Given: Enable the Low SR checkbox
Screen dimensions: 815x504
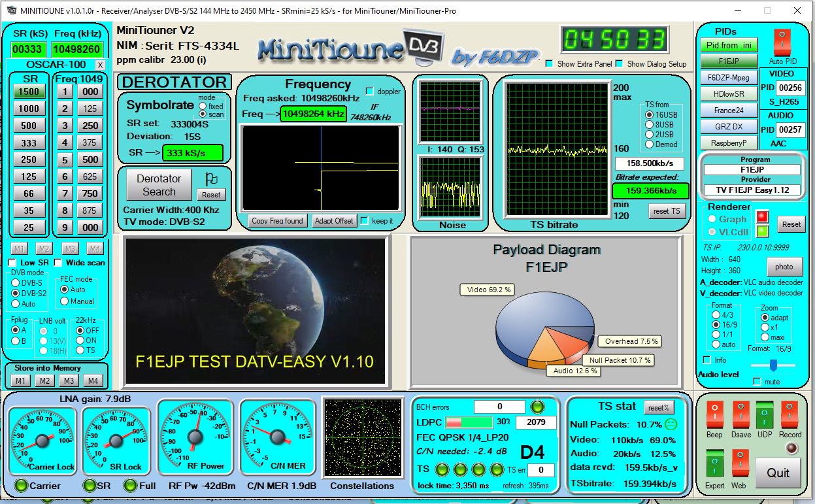Looking at the screenshot, I should coord(13,262).
